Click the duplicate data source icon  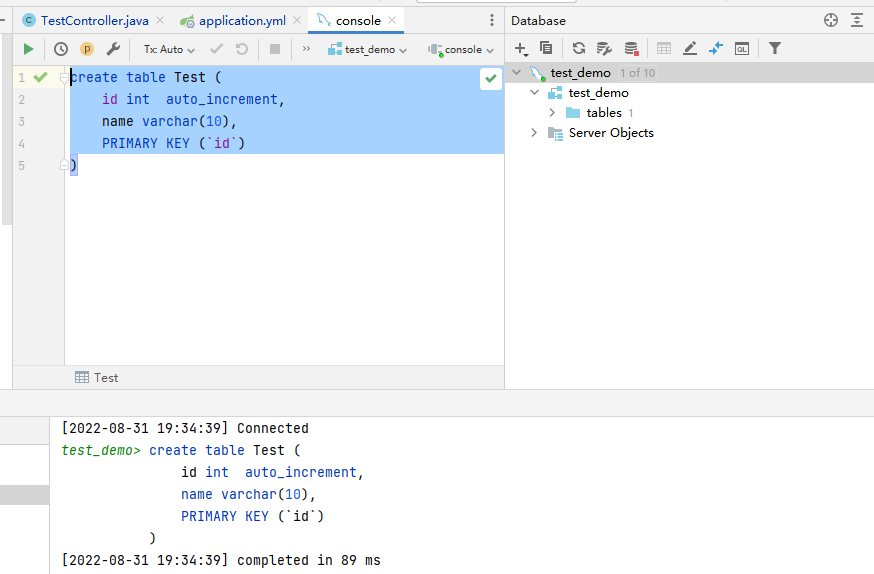546,48
